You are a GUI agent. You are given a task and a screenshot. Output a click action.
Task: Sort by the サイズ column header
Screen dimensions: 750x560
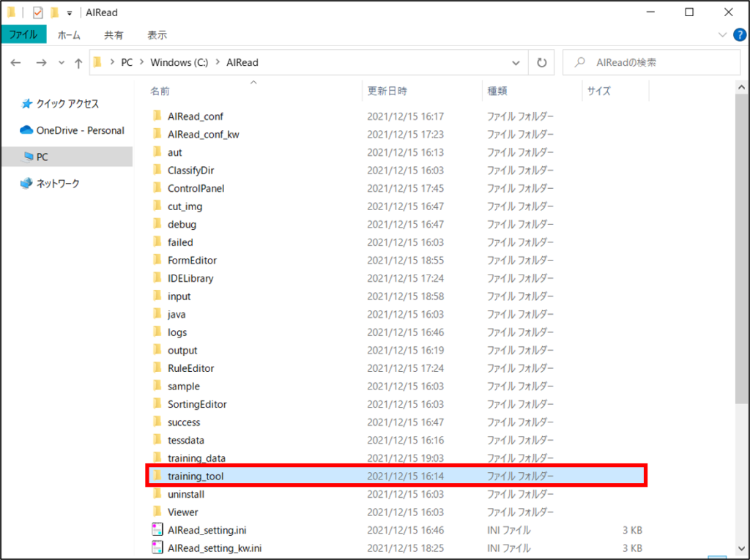pyautogui.click(x=599, y=91)
